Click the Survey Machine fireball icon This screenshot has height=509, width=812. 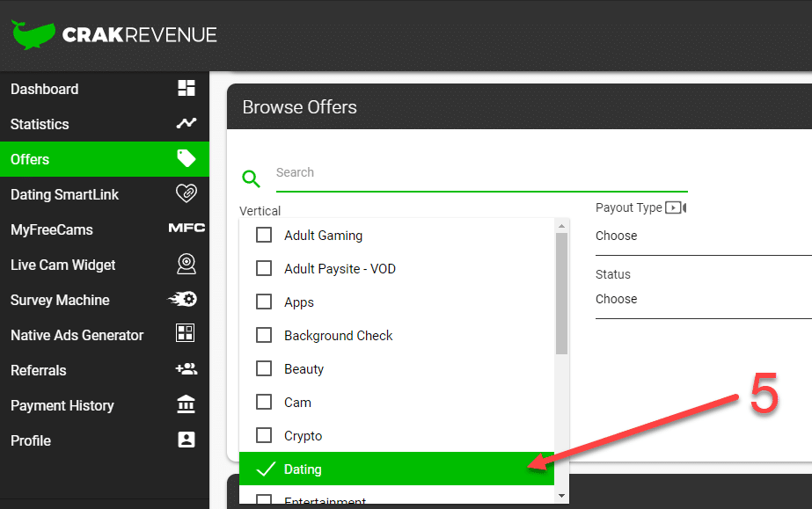point(183,300)
